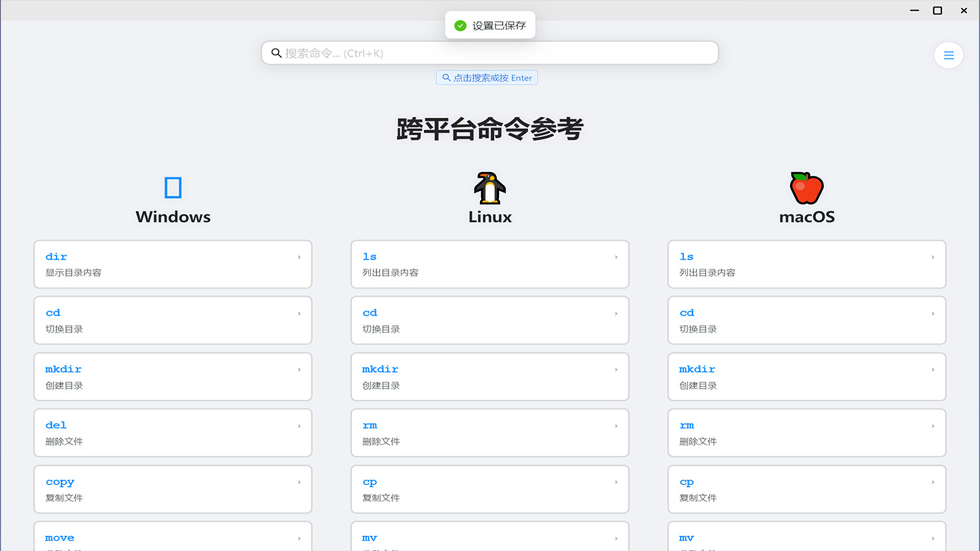980x551 pixels.
Task: Switch to the macOS section header
Action: click(x=806, y=216)
